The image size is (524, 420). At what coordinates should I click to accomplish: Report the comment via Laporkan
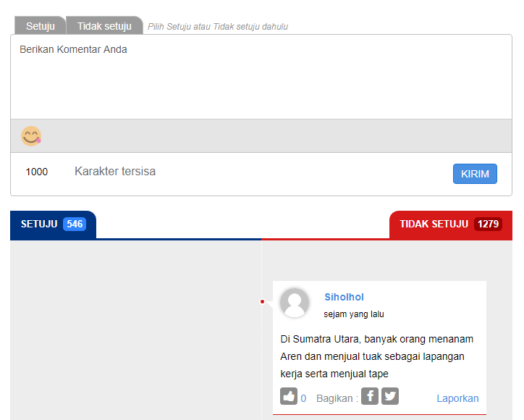(x=457, y=398)
